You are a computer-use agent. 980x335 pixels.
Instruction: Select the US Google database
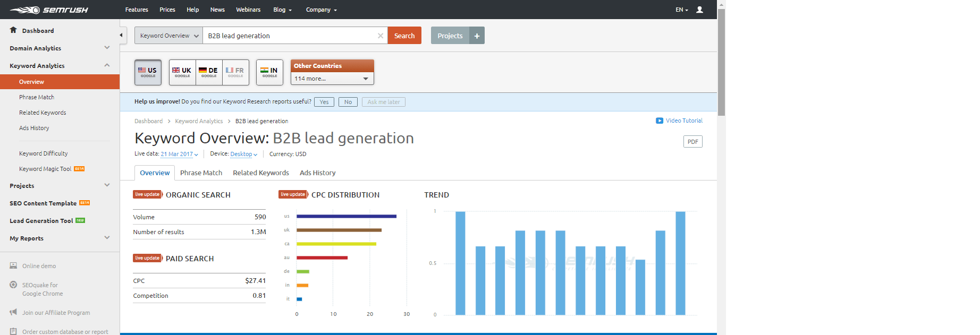[x=148, y=72]
